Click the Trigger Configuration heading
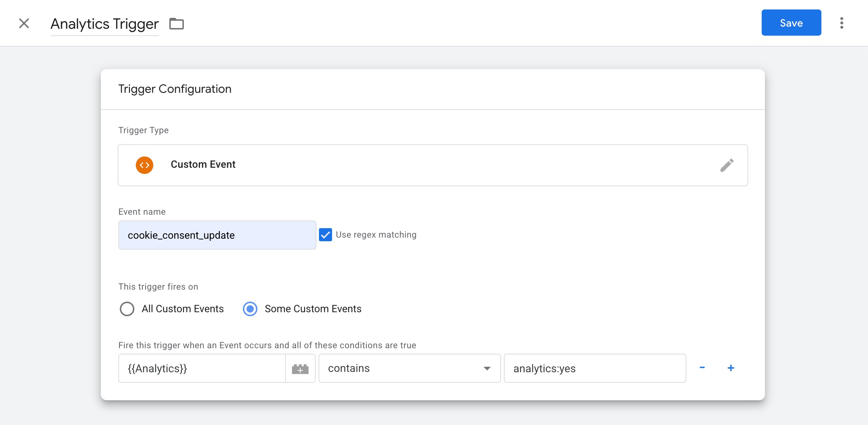 [x=175, y=89]
